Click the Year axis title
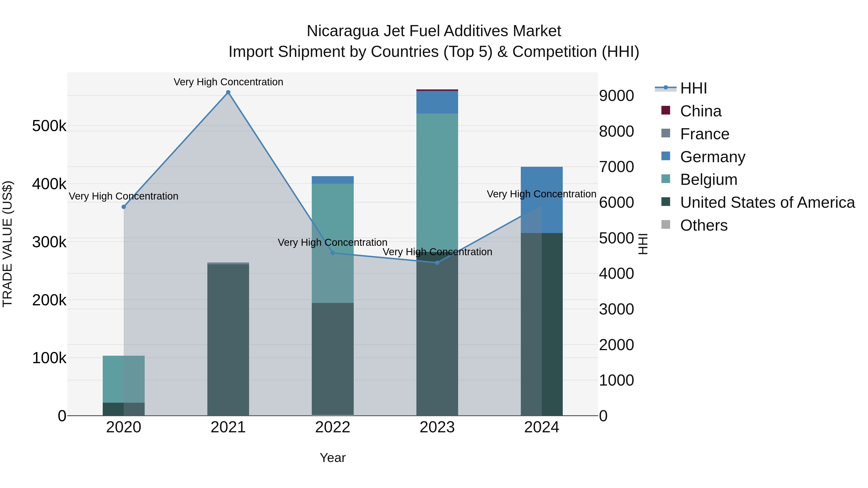The width and height of the screenshot is (868, 488). (x=332, y=458)
